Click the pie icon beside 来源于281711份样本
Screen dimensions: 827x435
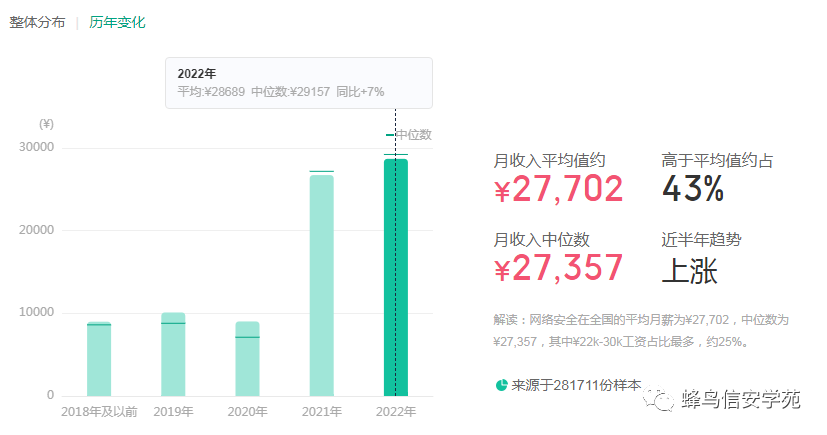click(x=501, y=385)
